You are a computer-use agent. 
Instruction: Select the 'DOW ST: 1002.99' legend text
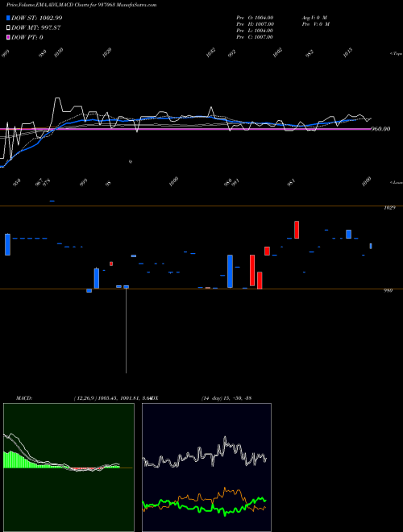[x=36, y=18]
